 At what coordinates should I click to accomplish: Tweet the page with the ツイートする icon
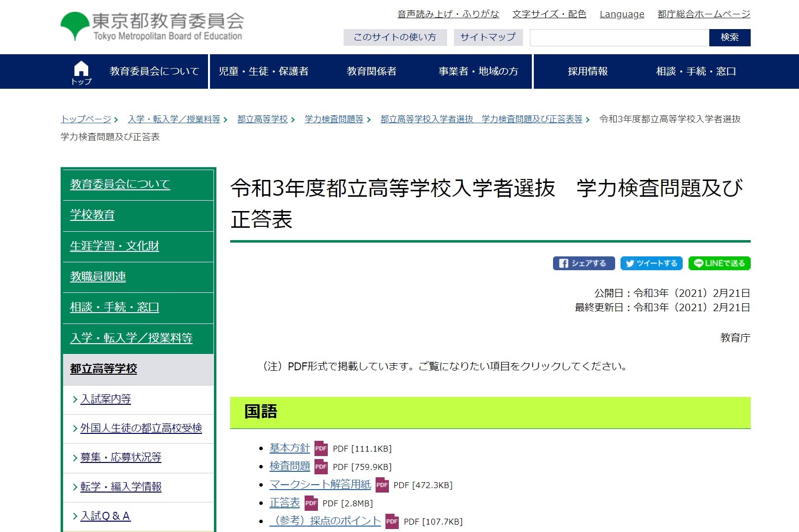coord(651,263)
